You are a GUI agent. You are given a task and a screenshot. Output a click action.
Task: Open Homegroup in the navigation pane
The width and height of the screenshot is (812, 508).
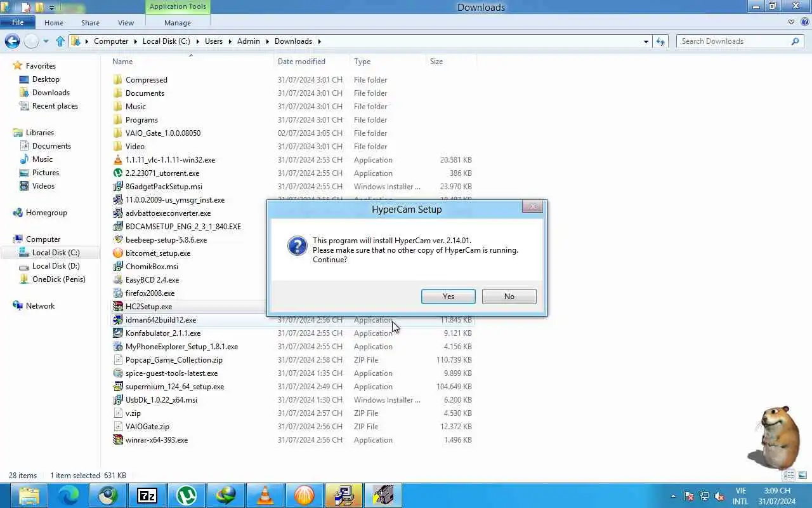pyautogui.click(x=46, y=213)
